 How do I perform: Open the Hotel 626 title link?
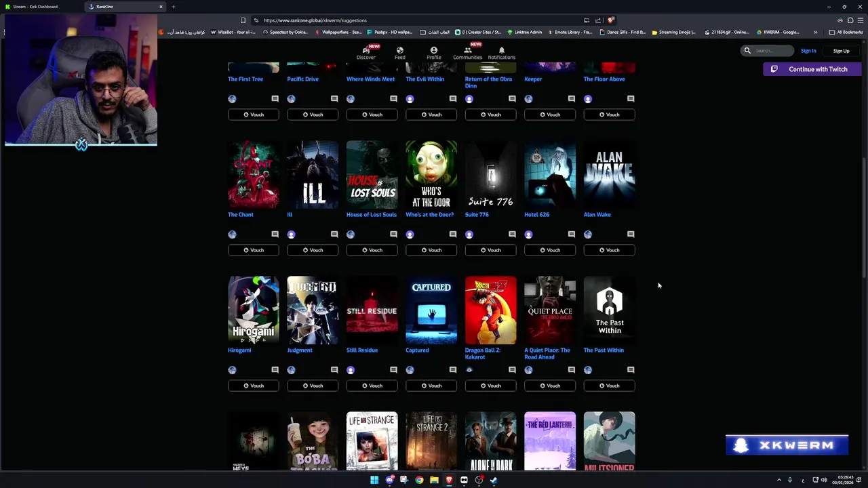tap(536, 215)
